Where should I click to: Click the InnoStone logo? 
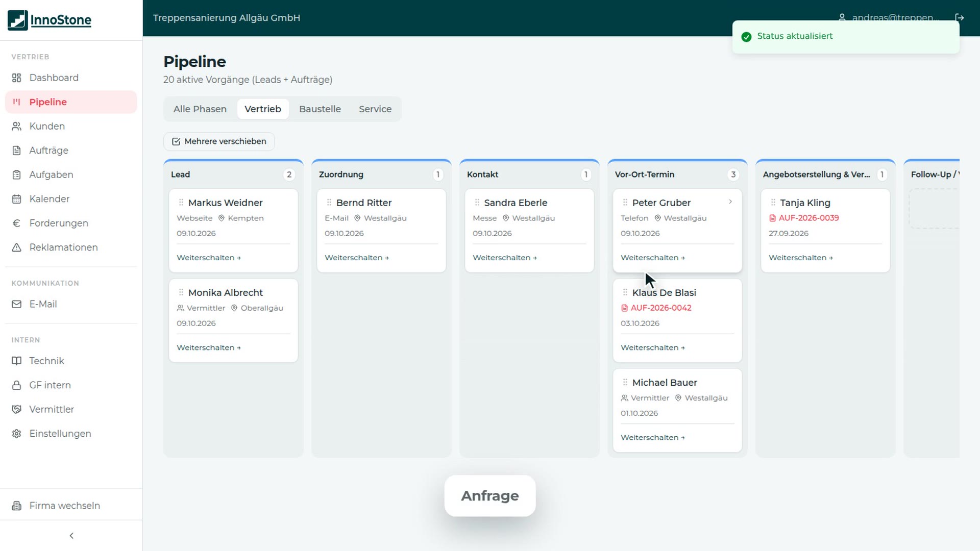[x=50, y=20]
